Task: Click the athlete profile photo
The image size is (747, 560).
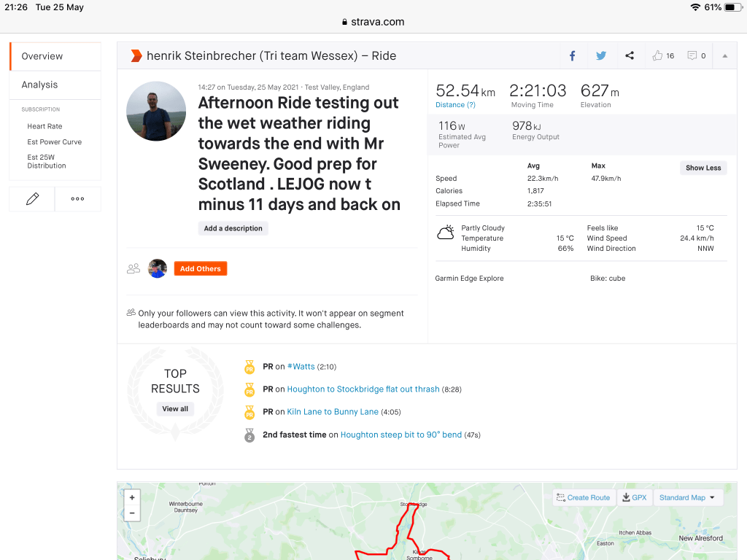Action: [151, 111]
